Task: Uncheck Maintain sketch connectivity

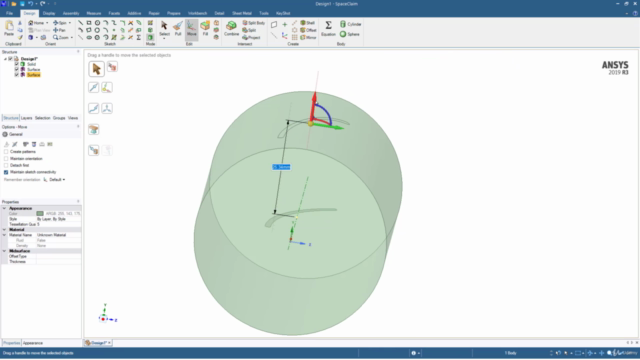Action: tap(6, 172)
